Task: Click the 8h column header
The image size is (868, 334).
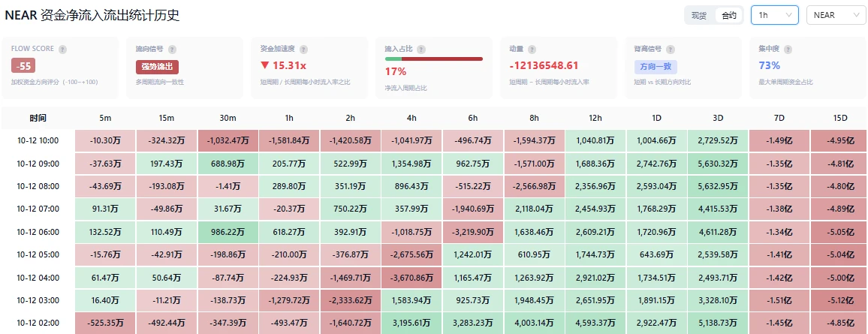Action: tap(534, 118)
